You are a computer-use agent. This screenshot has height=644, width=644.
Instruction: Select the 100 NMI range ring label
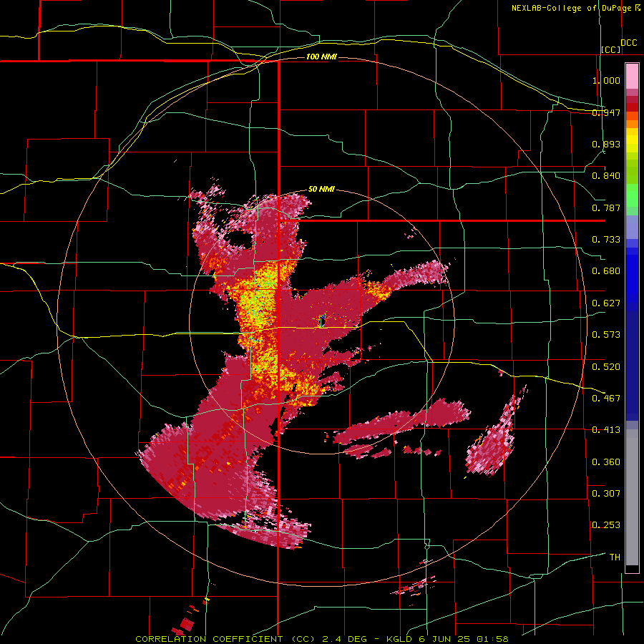point(321,57)
